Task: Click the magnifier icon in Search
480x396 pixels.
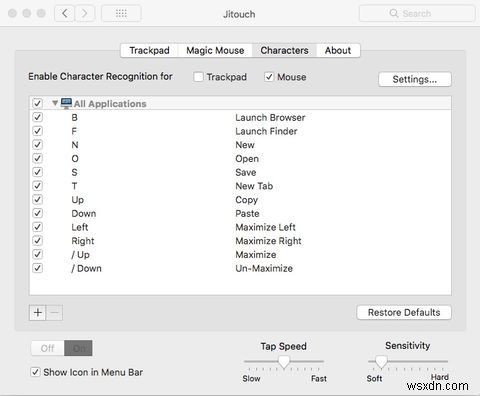Action: tap(394, 13)
